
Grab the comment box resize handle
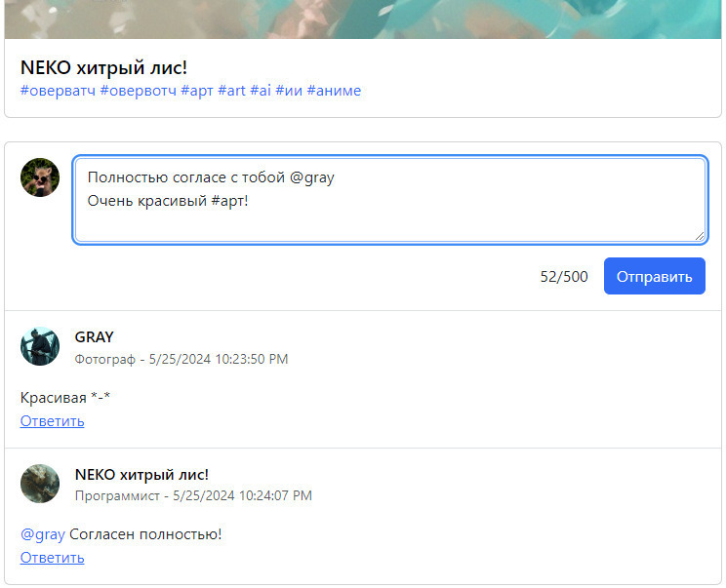point(699,235)
